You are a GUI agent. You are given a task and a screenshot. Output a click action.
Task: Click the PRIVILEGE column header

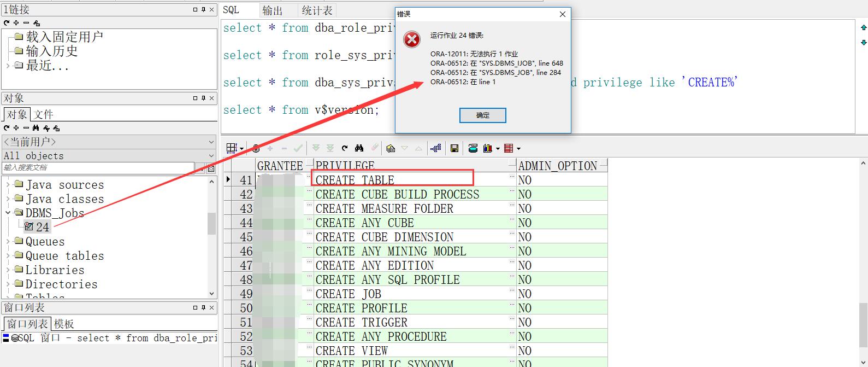(415, 166)
